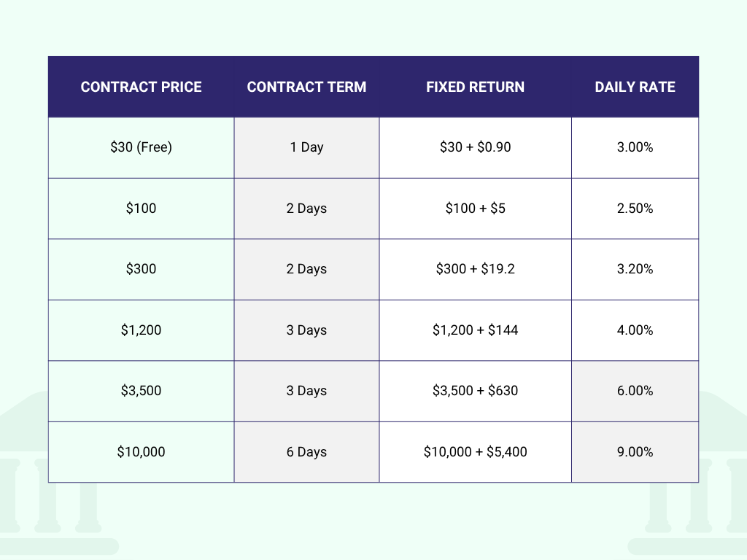
Task: Click the $100 + $5 fixed return cell
Action: coord(475,209)
